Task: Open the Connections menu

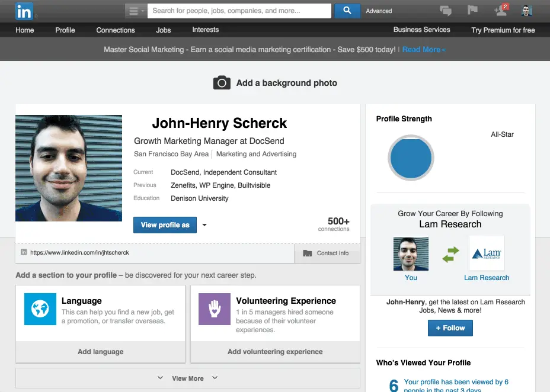Action: (x=116, y=30)
